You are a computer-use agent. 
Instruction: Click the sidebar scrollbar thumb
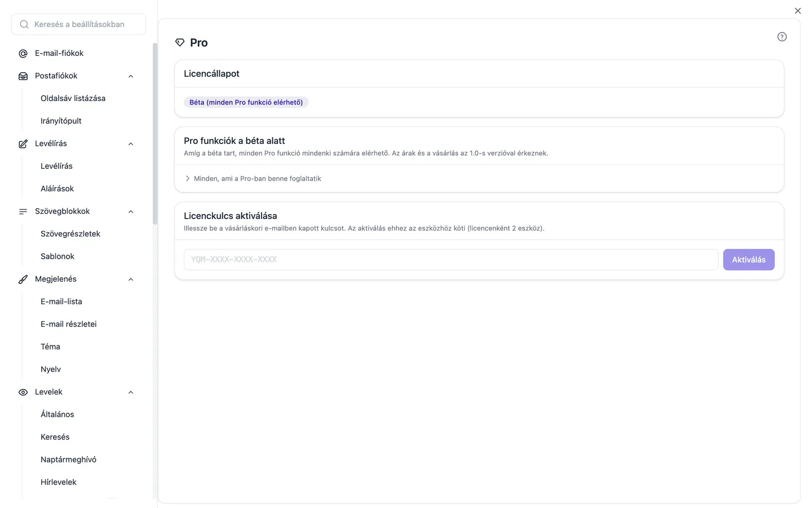tap(155, 134)
